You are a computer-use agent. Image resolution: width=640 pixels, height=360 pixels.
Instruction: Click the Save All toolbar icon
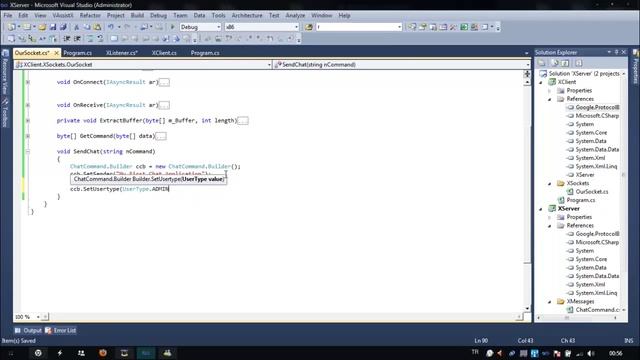tap(63, 27)
